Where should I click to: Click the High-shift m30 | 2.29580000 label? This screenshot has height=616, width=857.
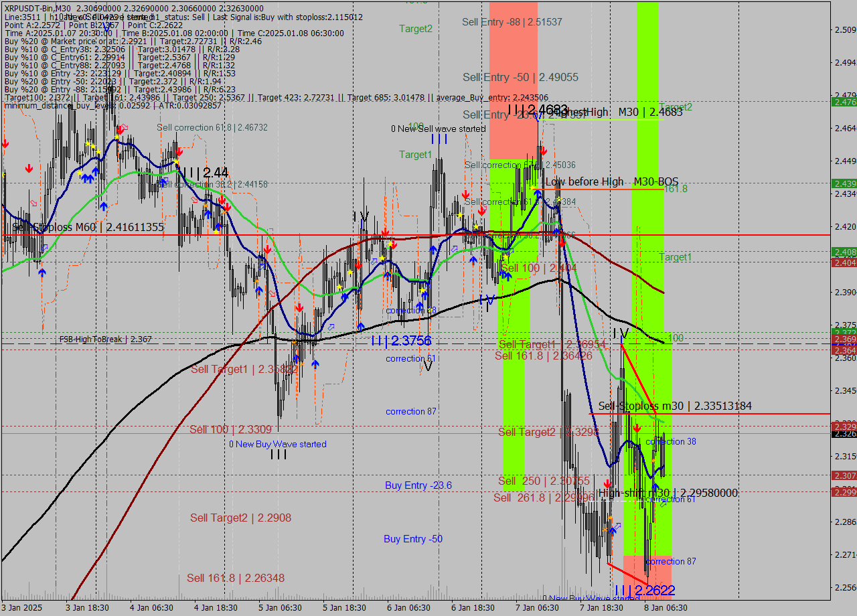pos(668,493)
